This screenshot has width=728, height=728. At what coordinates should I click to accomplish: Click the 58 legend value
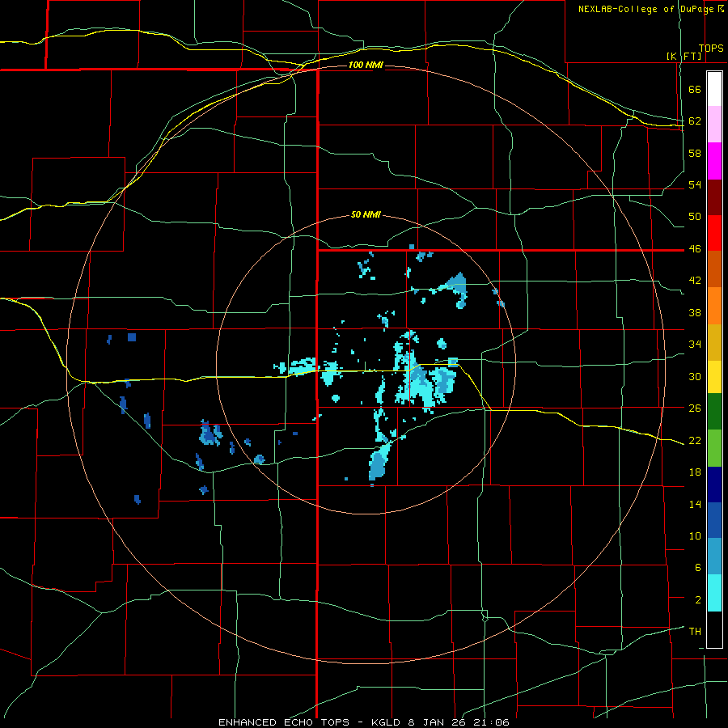[695, 153]
